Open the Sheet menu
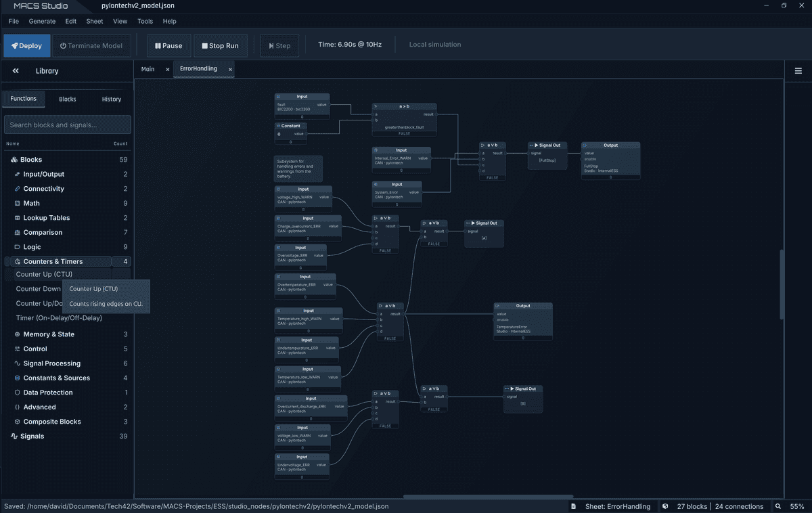Viewport: 812px width, 513px height. (95, 22)
